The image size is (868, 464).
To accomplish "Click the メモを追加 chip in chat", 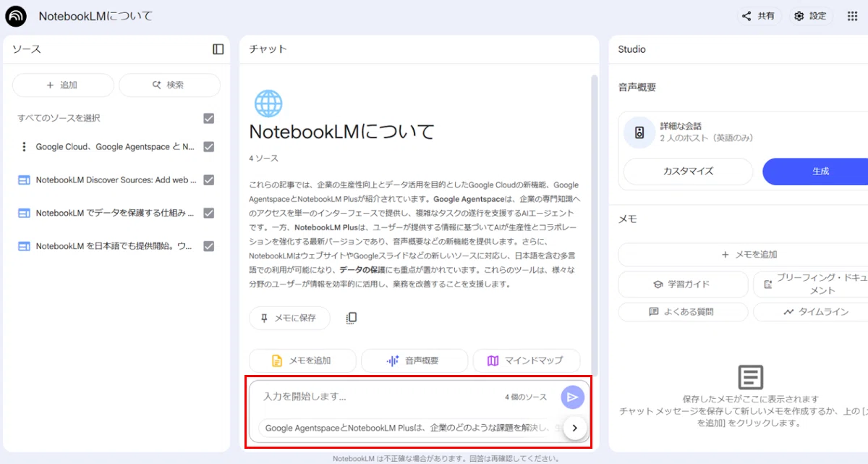I will [x=302, y=360].
